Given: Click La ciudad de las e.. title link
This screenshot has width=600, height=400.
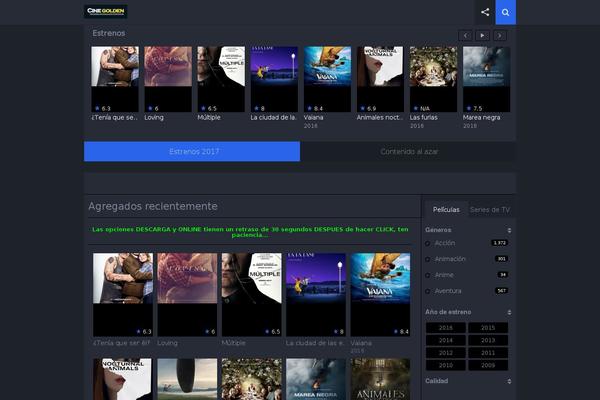Looking at the screenshot, I should (x=315, y=343).
